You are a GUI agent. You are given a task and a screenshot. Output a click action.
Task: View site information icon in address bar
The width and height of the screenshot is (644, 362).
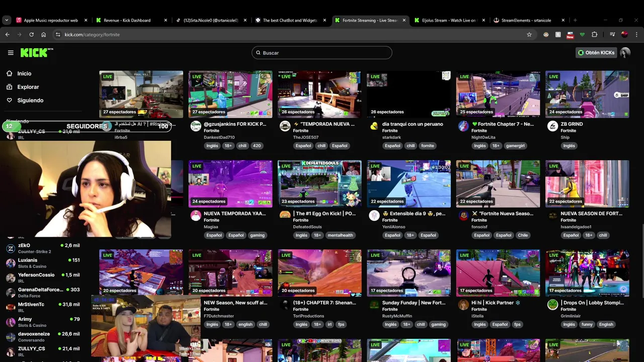58,35
